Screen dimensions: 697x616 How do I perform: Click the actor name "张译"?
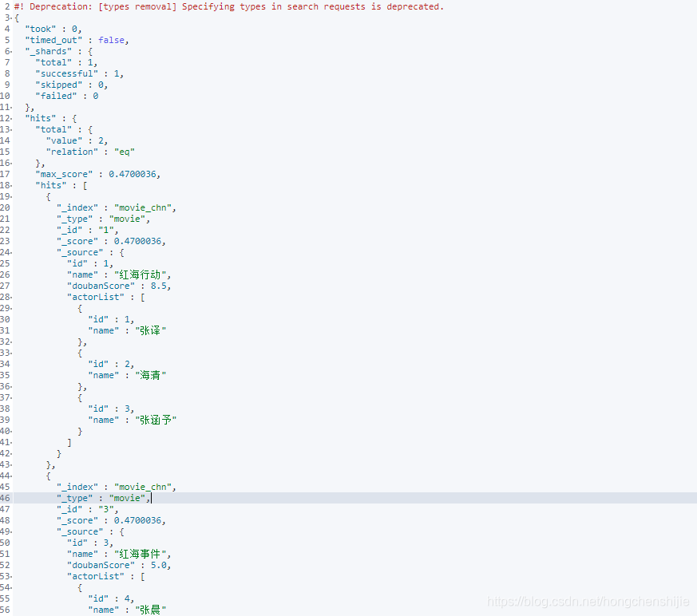coord(151,331)
